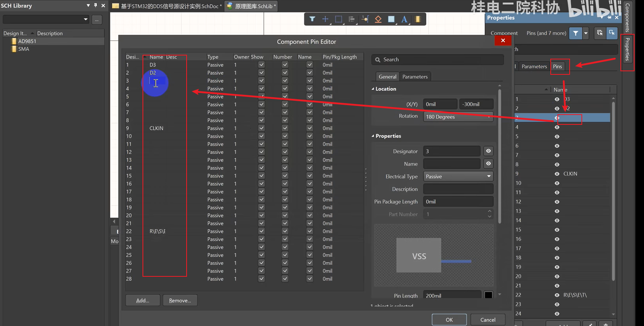
Task: Toggle the Show checkbox for pin 28
Action: coord(261,279)
